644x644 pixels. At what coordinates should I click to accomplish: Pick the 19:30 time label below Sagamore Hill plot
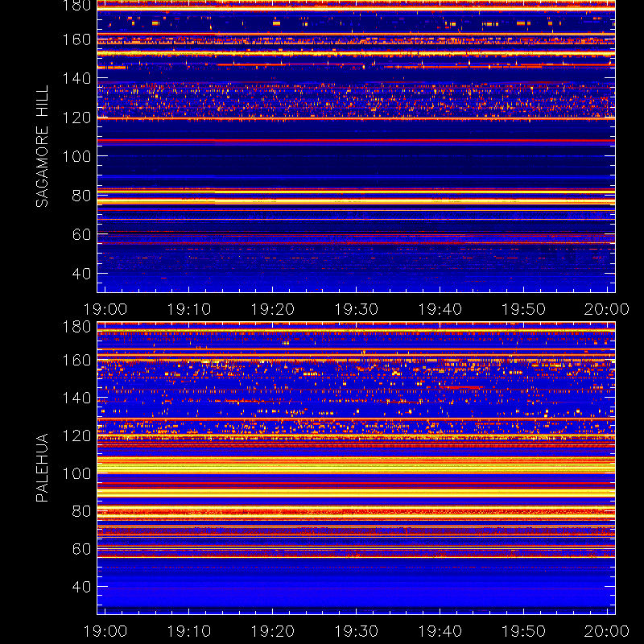tap(356, 309)
